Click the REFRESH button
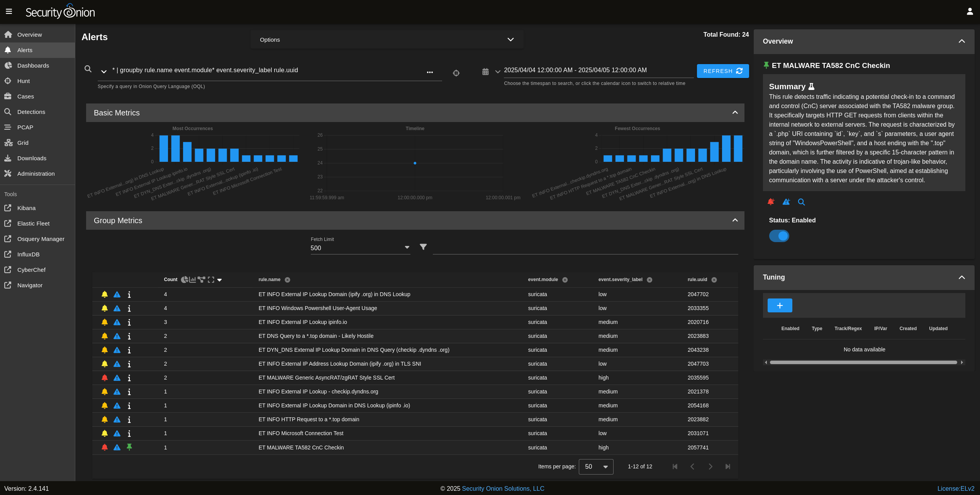The image size is (980, 495). [722, 71]
